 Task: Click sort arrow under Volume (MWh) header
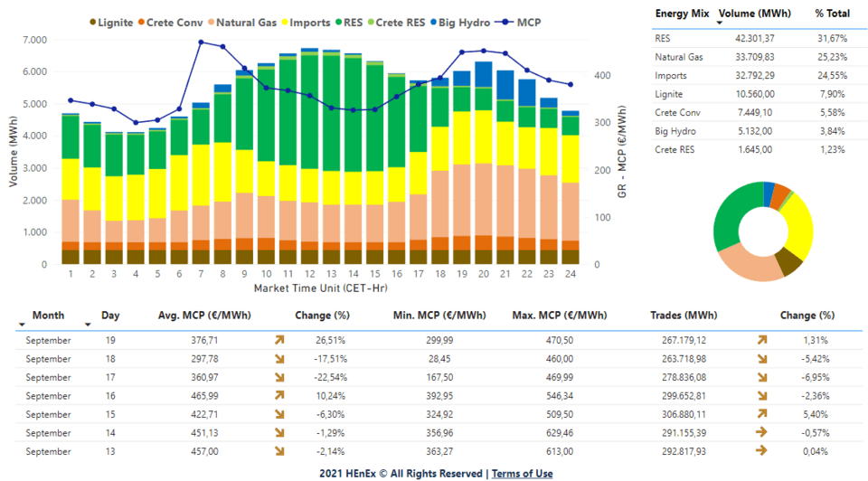click(x=720, y=24)
